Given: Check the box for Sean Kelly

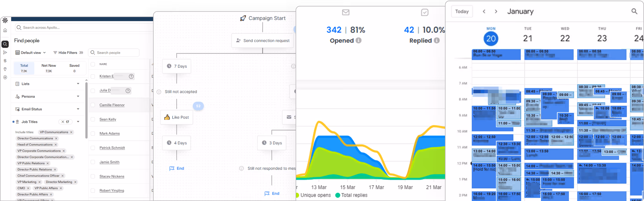Looking at the screenshot, I should (x=93, y=119).
